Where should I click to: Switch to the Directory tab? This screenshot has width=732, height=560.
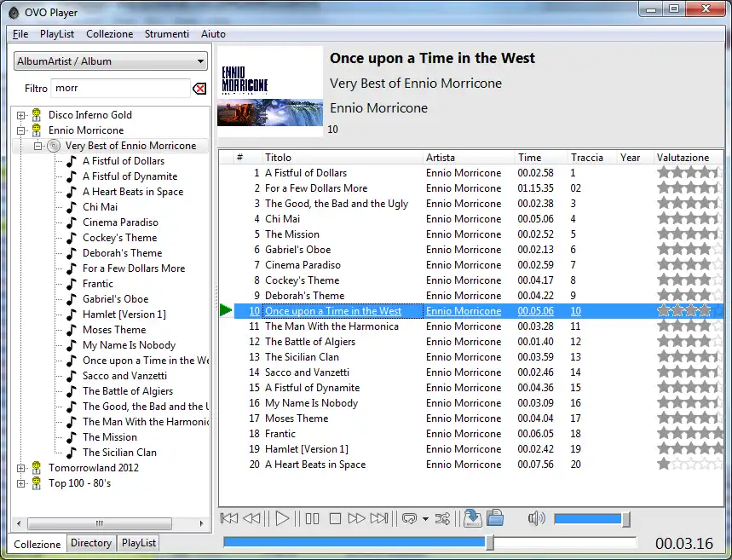(x=91, y=543)
